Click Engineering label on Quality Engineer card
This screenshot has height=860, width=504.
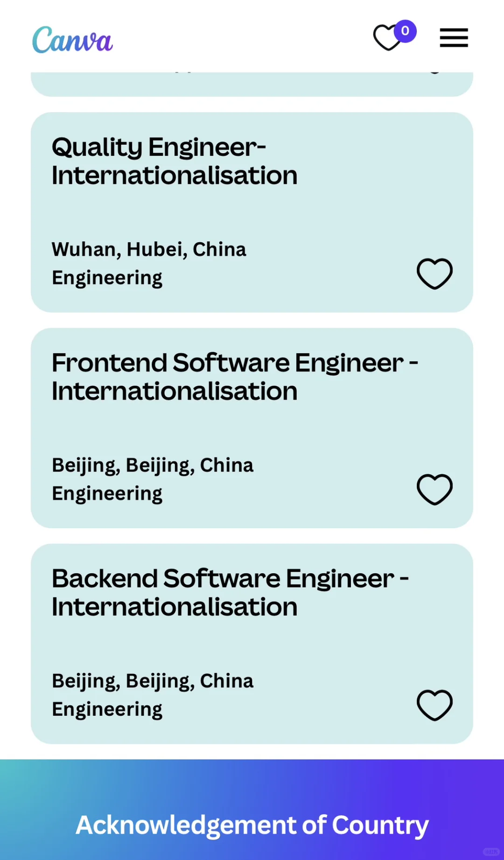coord(107,278)
